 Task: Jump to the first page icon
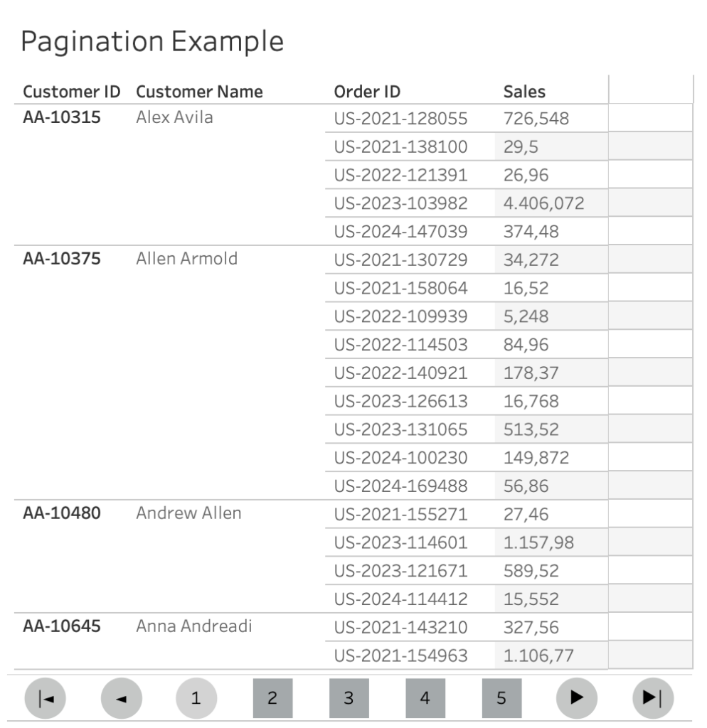click(x=44, y=698)
